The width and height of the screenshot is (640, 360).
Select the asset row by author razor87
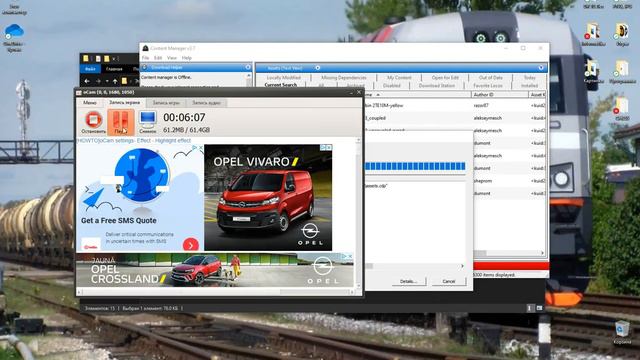pos(454,105)
